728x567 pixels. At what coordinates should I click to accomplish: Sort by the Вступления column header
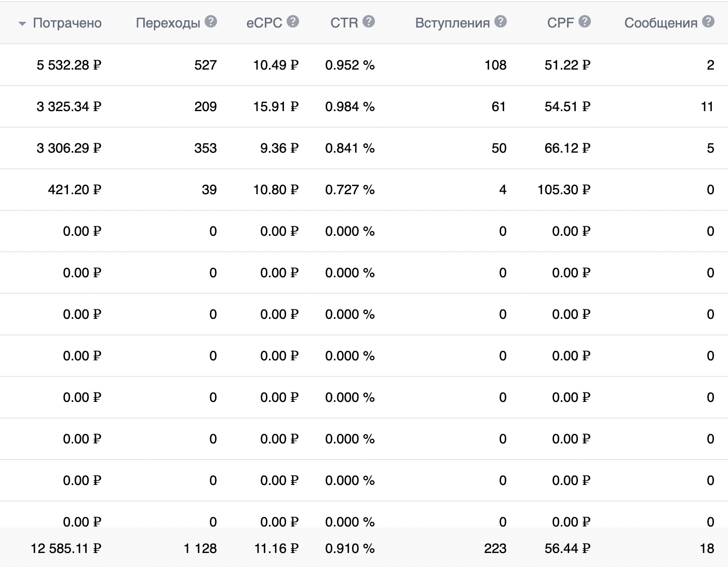(x=452, y=23)
